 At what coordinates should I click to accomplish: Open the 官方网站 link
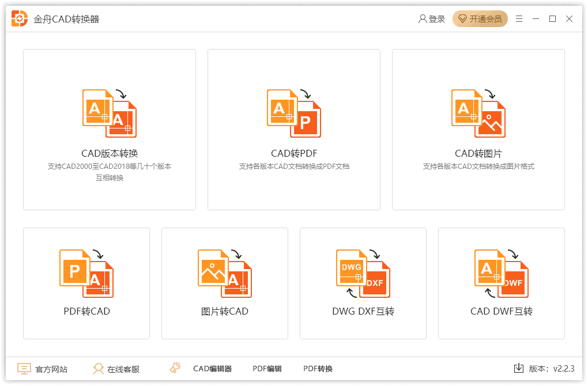(x=43, y=369)
